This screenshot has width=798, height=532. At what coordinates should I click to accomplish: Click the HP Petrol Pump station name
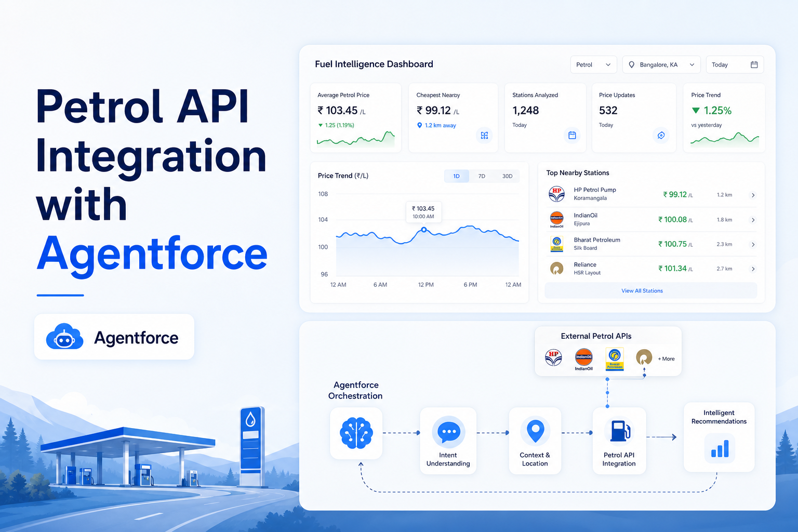coord(595,190)
